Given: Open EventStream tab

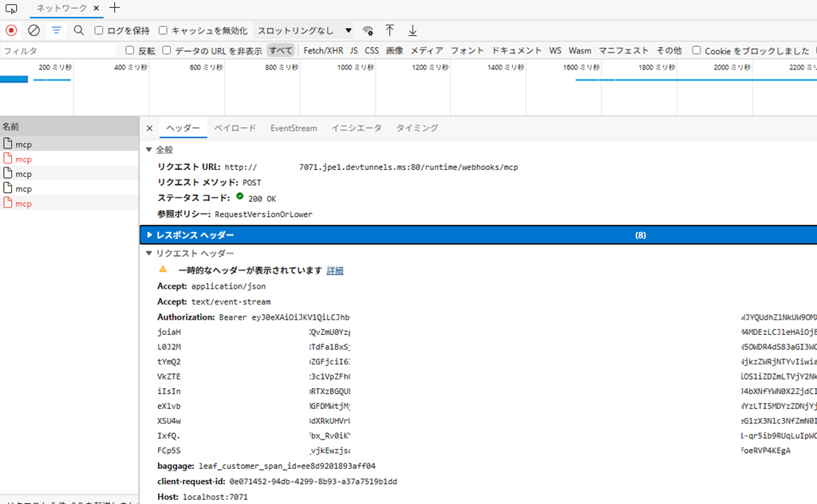Looking at the screenshot, I should tap(294, 128).
